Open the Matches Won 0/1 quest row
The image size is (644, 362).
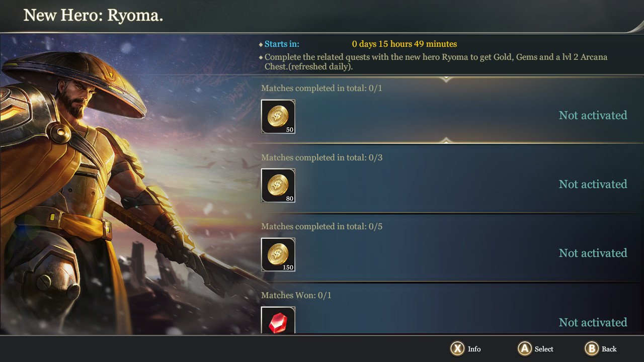click(x=448, y=309)
